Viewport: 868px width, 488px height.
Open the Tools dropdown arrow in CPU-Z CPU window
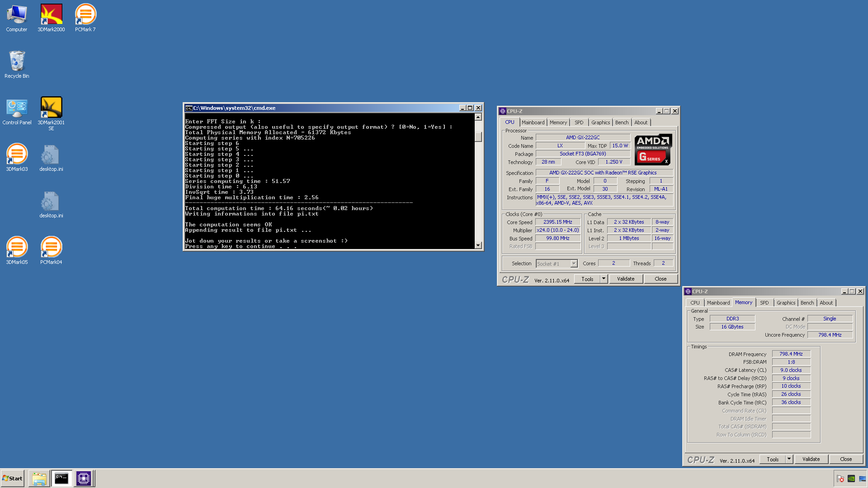[x=604, y=279]
